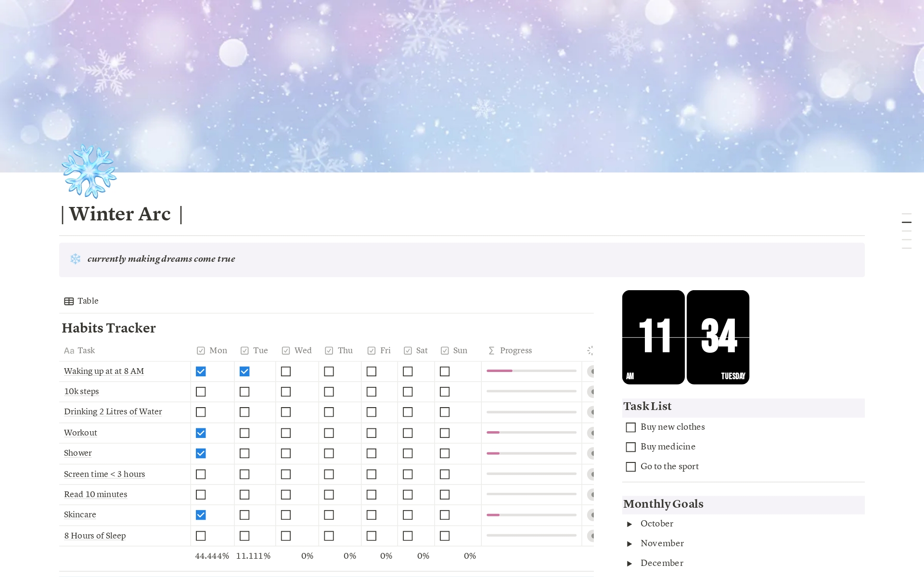Click the loading spinner icon at the table's right edge
Image resolution: width=924 pixels, height=577 pixels.
point(591,350)
